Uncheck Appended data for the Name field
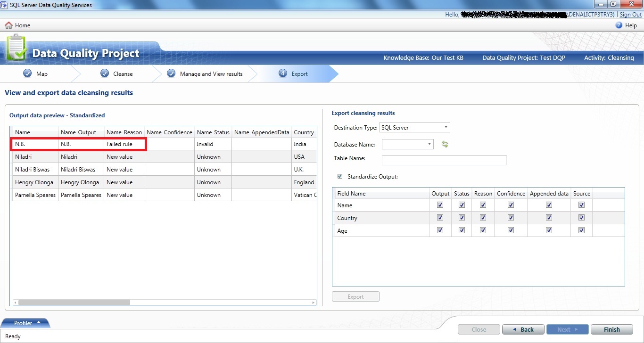The image size is (644, 343). [x=549, y=205]
